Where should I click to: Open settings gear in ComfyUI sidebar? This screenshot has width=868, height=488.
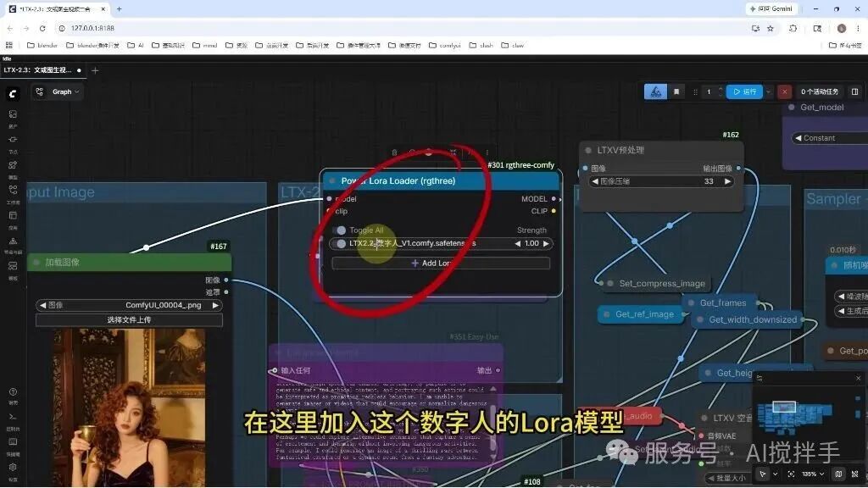(13, 467)
